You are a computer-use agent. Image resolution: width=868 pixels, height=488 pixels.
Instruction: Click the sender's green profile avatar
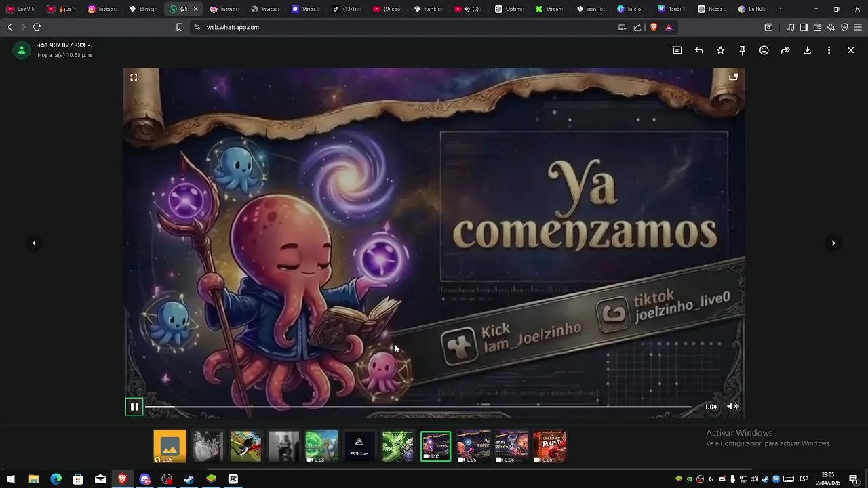pyautogui.click(x=22, y=50)
